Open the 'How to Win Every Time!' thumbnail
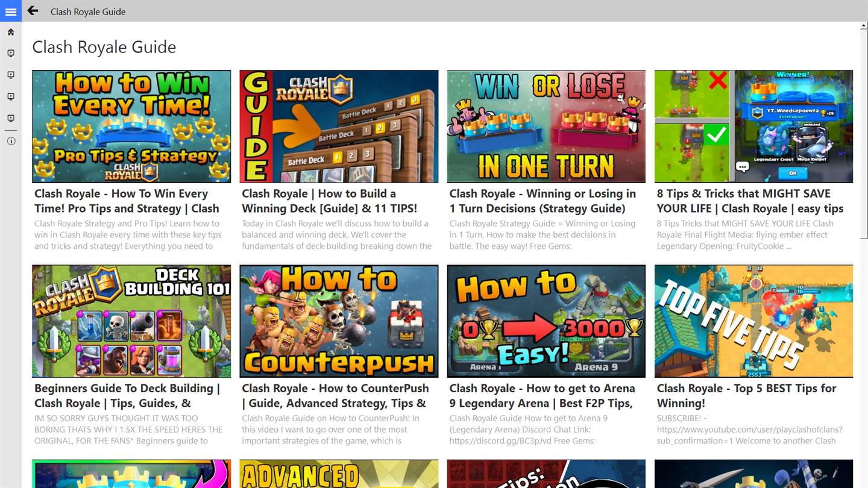Screen dimensions: 868x488 [x=131, y=127]
